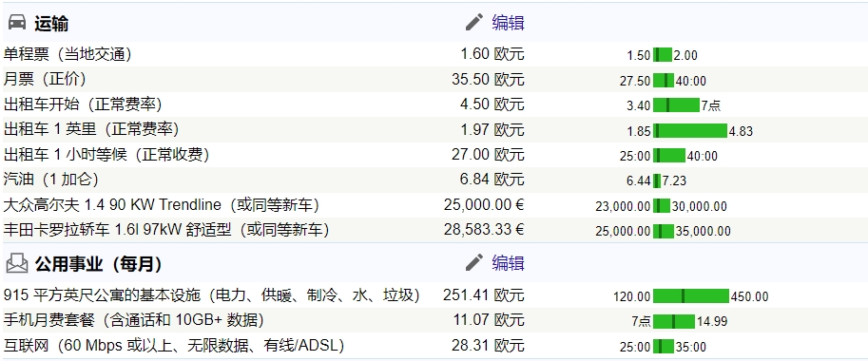The width and height of the screenshot is (868, 361).
Task: Click the 运输 section heading
Action: (51, 24)
